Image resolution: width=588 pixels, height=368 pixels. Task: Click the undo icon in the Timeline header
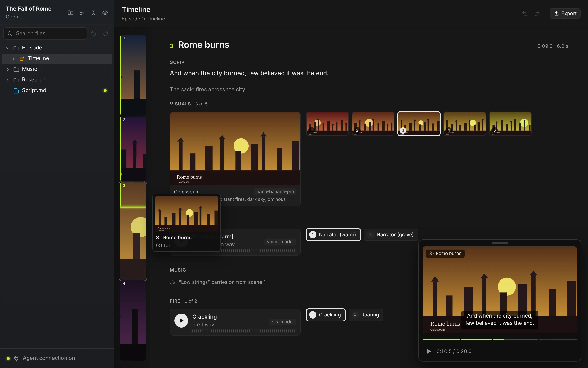point(525,13)
